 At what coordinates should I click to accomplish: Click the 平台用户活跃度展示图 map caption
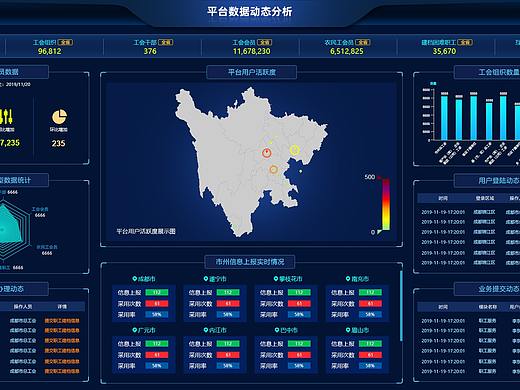(146, 231)
